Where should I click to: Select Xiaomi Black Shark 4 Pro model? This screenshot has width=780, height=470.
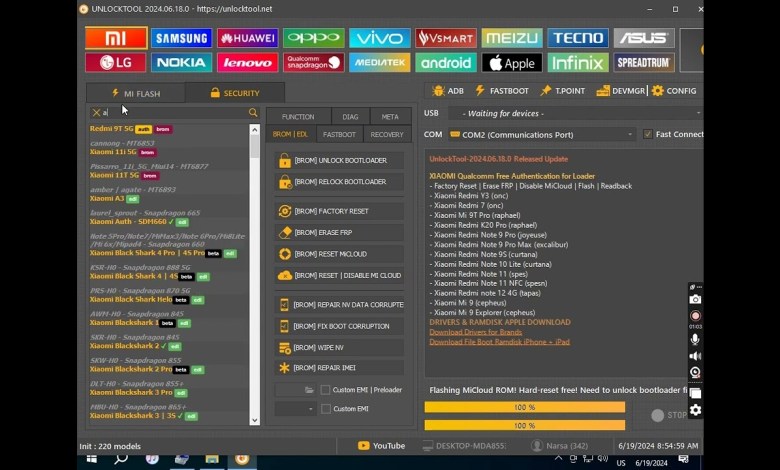147,253
